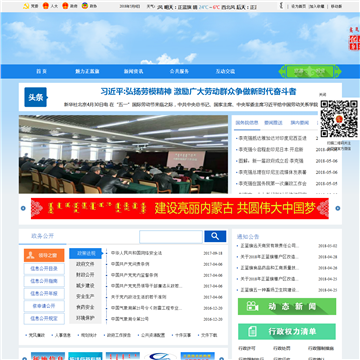
Task: Click 依申请公开 button
Action: [44, 306]
